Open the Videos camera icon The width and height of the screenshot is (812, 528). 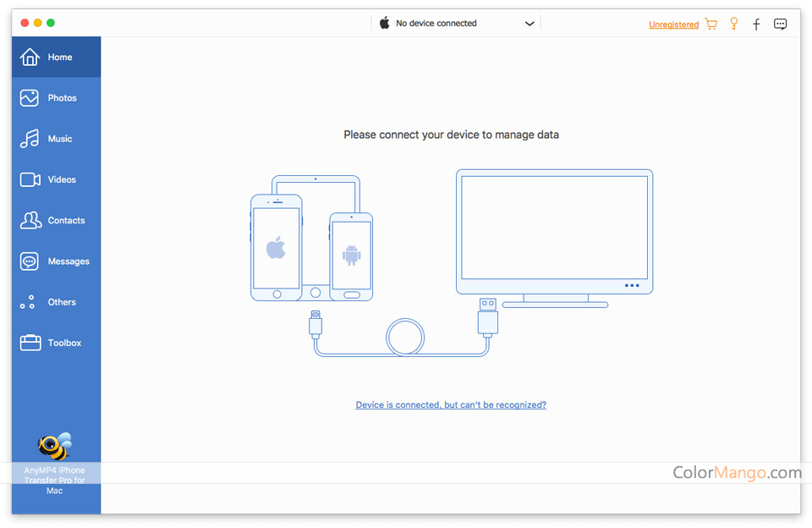pyautogui.click(x=30, y=179)
